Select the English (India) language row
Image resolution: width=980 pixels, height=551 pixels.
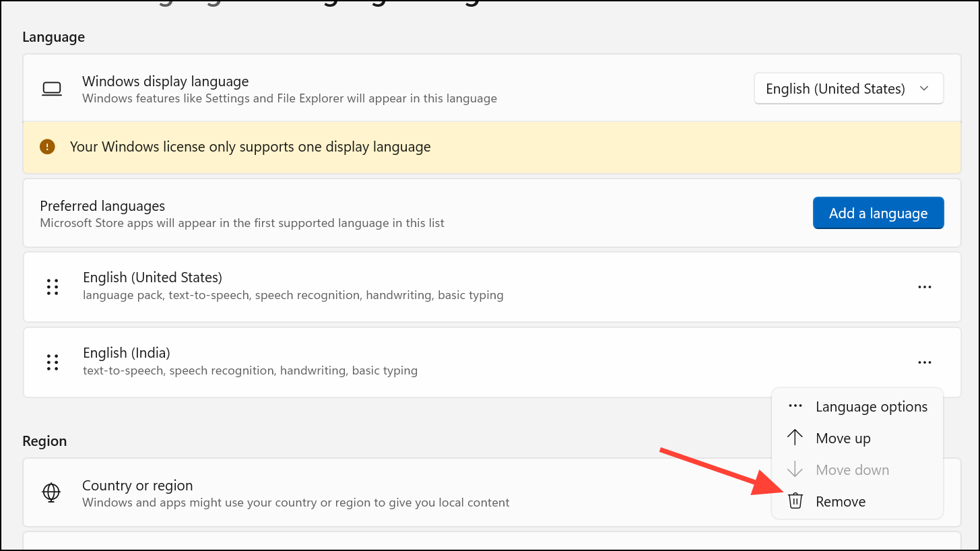[492, 362]
